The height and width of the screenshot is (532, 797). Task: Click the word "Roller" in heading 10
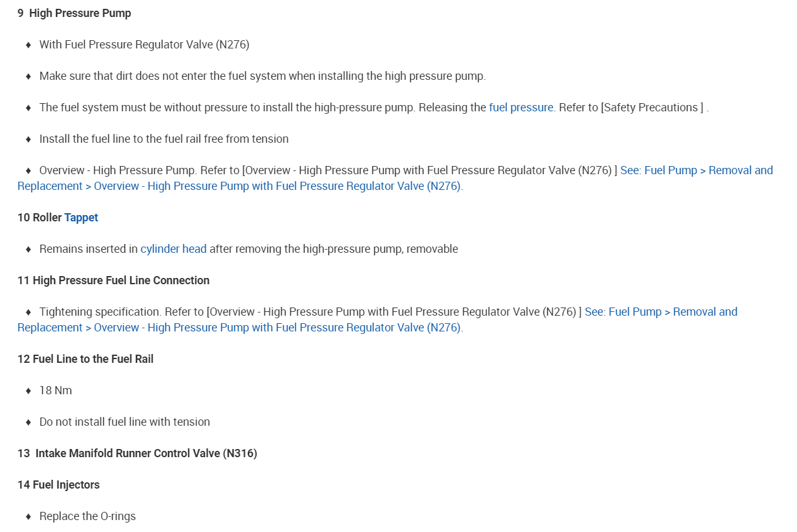(47, 218)
